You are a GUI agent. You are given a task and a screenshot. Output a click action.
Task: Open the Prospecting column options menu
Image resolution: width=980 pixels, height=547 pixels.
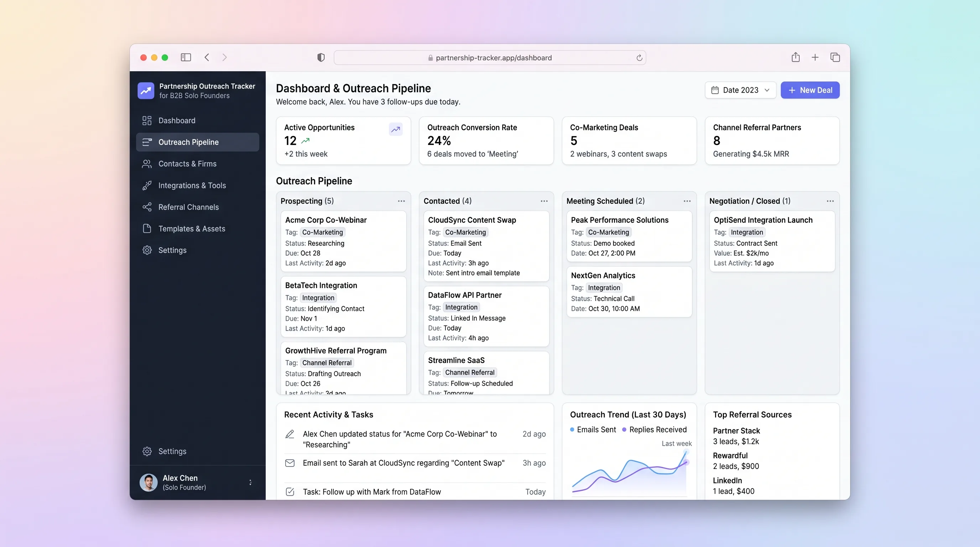coord(401,201)
